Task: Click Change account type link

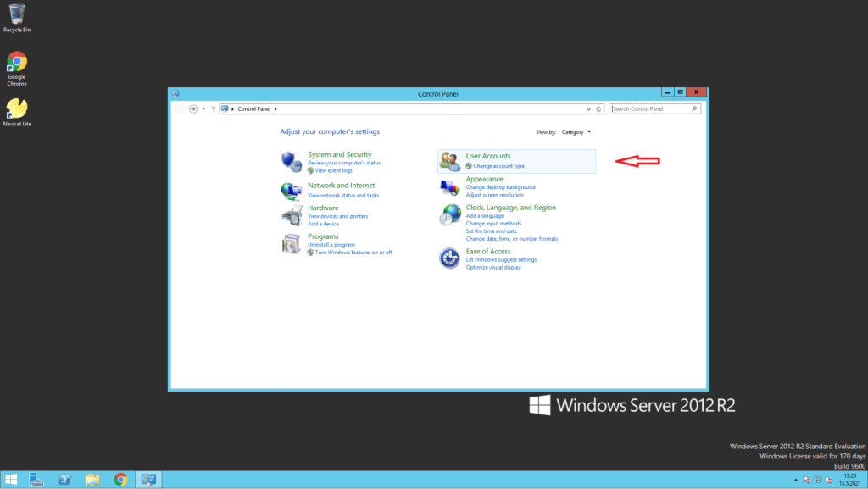Action: 498,166
